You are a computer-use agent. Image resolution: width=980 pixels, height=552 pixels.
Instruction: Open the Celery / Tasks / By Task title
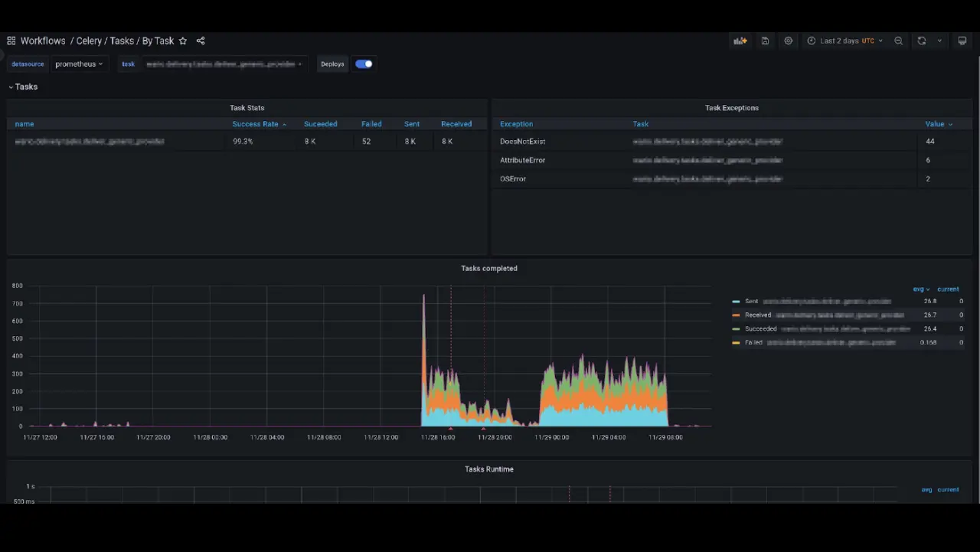125,41
